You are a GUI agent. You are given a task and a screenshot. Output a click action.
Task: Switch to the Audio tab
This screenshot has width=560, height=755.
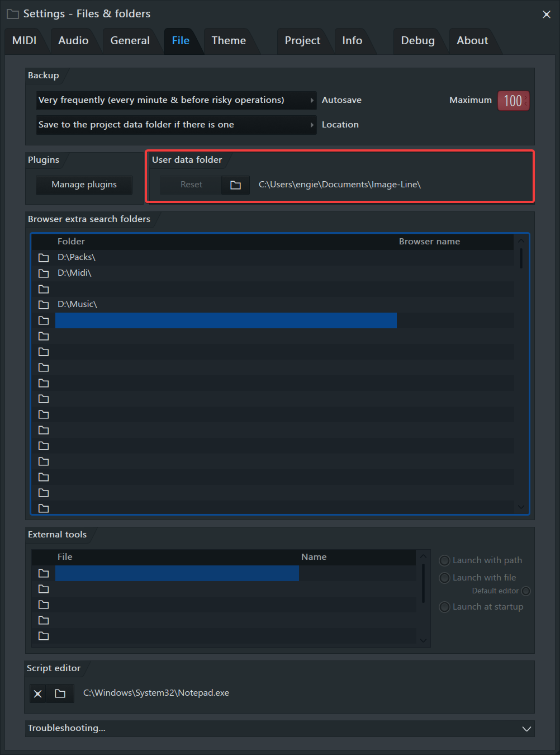(x=73, y=41)
